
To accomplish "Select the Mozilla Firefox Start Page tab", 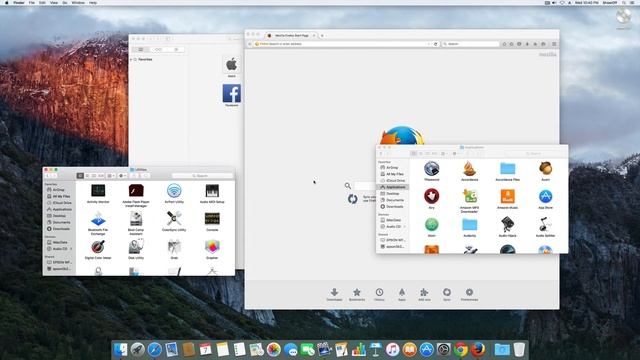I will click(x=291, y=36).
